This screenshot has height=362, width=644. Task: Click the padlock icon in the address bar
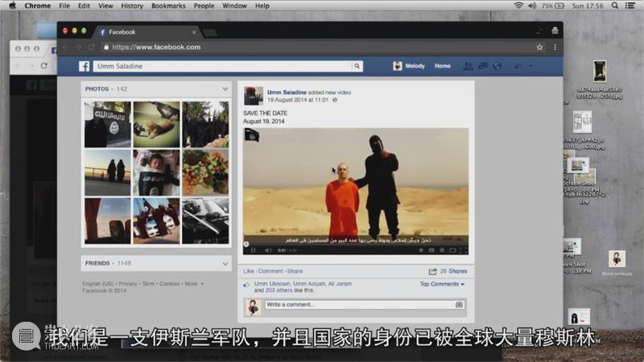[x=106, y=47]
